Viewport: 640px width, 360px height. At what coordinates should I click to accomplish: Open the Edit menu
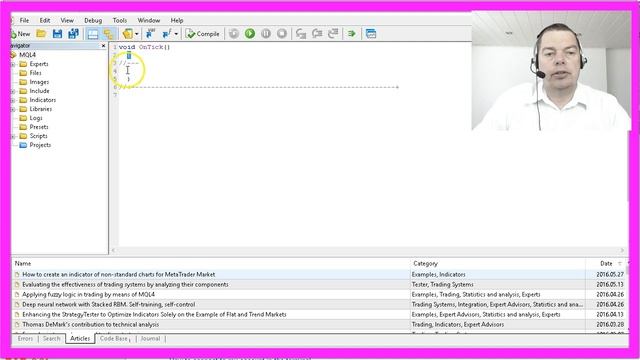click(x=45, y=20)
